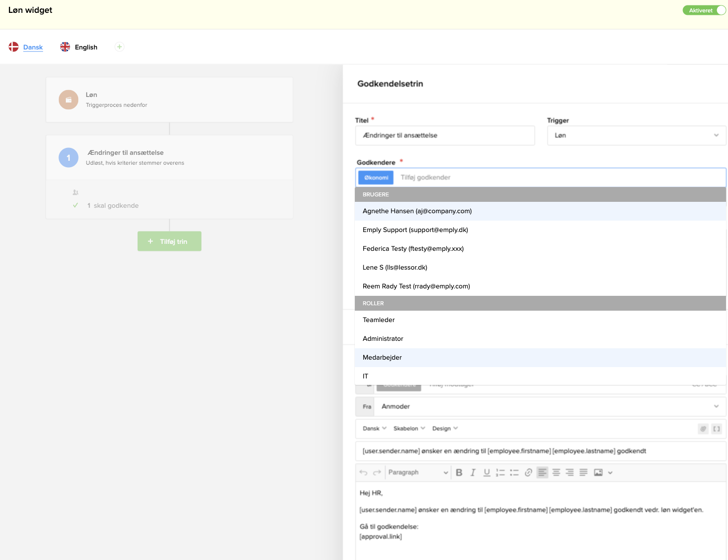Open the Paragraph style dropdown

coord(418,472)
